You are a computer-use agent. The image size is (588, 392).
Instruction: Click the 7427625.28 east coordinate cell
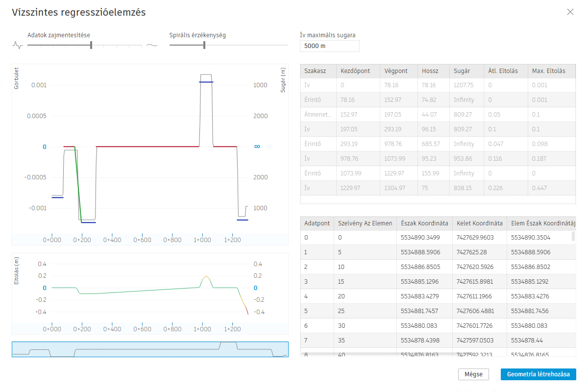pyautogui.click(x=480, y=252)
